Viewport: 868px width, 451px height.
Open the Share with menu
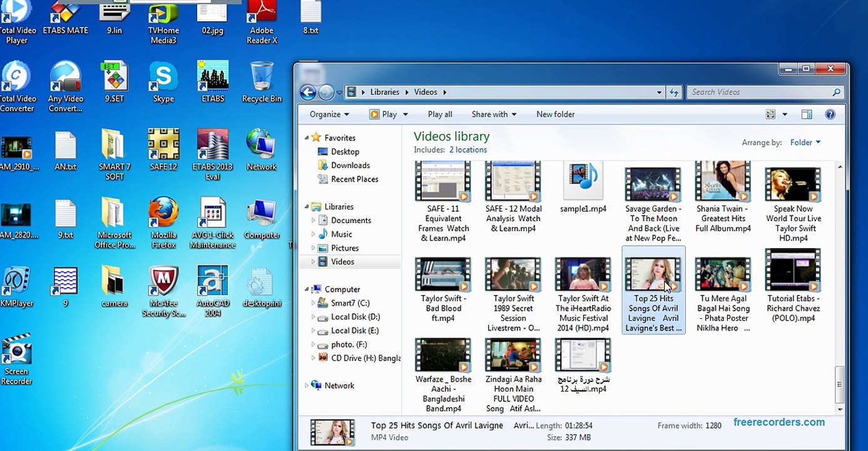click(494, 115)
